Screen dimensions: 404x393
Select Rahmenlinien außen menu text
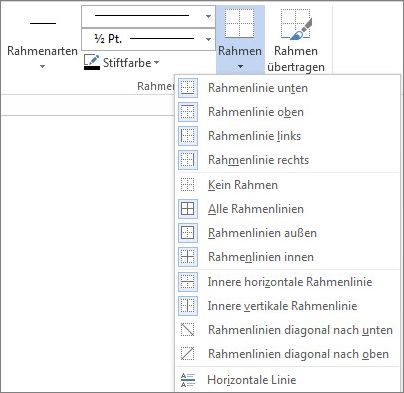(x=262, y=233)
